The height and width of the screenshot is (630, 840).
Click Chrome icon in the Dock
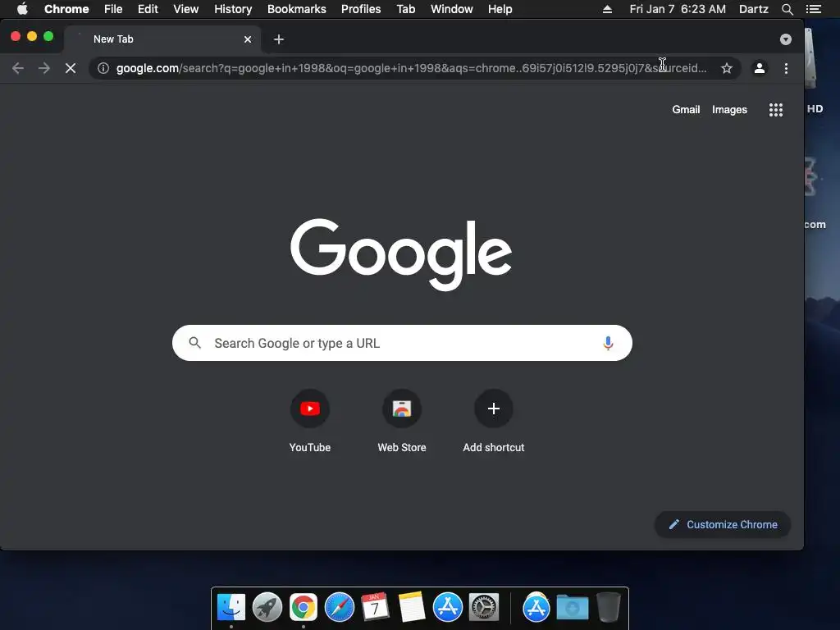tap(304, 608)
